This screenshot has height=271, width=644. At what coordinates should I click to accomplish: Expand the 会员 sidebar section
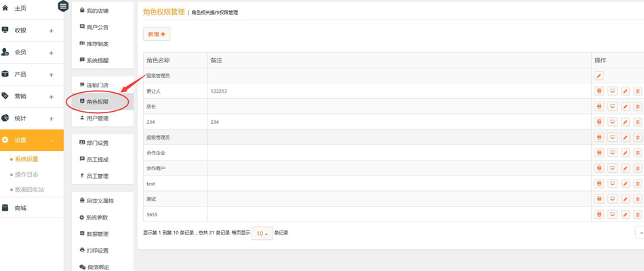(51, 53)
